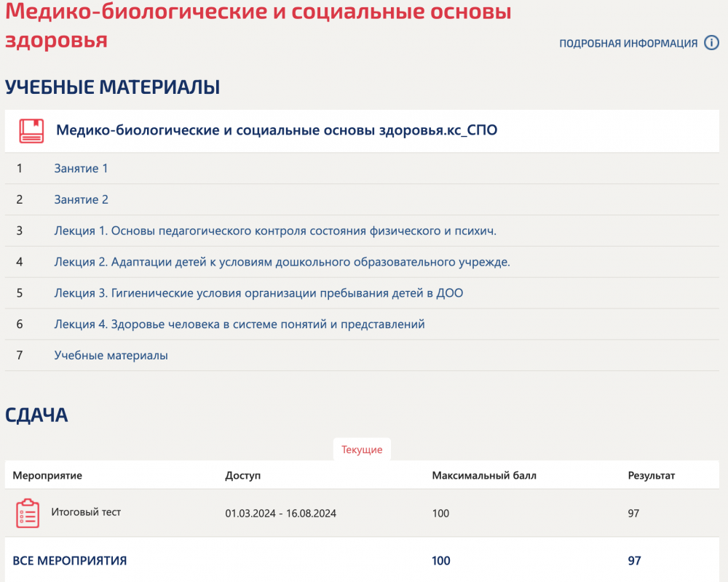Screen dimensions: 728x582
Task: Click the ВСЕ МЕРОПРИЯТИЯ summary row
Action: (362, 560)
